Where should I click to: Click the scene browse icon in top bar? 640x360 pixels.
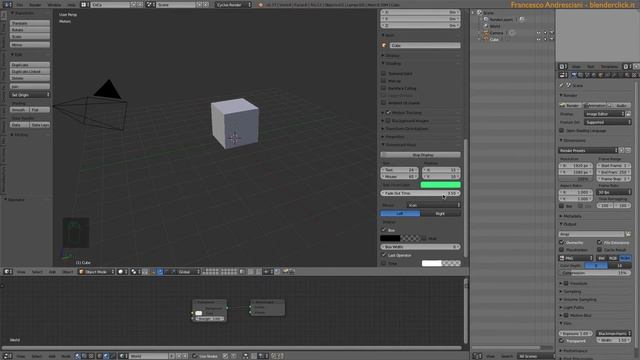[150, 4]
